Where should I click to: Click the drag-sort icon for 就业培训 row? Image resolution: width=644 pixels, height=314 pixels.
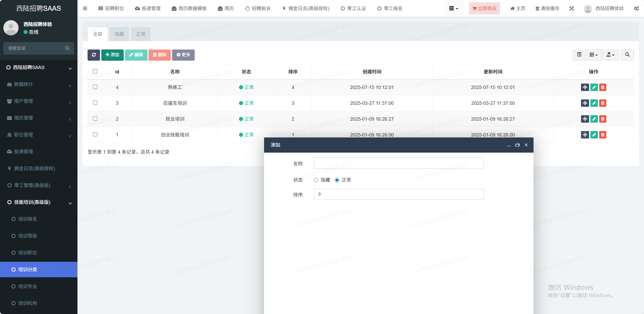point(585,119)
